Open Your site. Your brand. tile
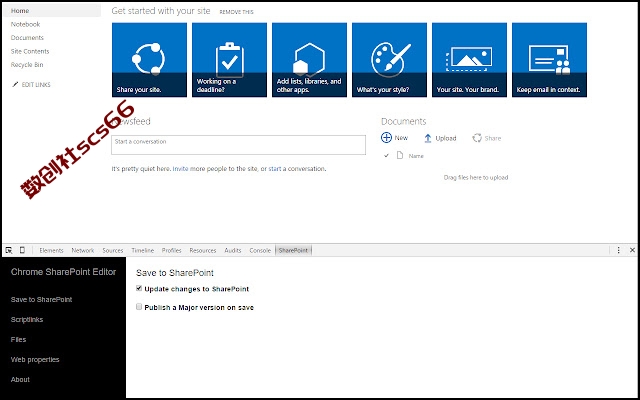The height and width of the screenshot is (400, 640). 469,60
